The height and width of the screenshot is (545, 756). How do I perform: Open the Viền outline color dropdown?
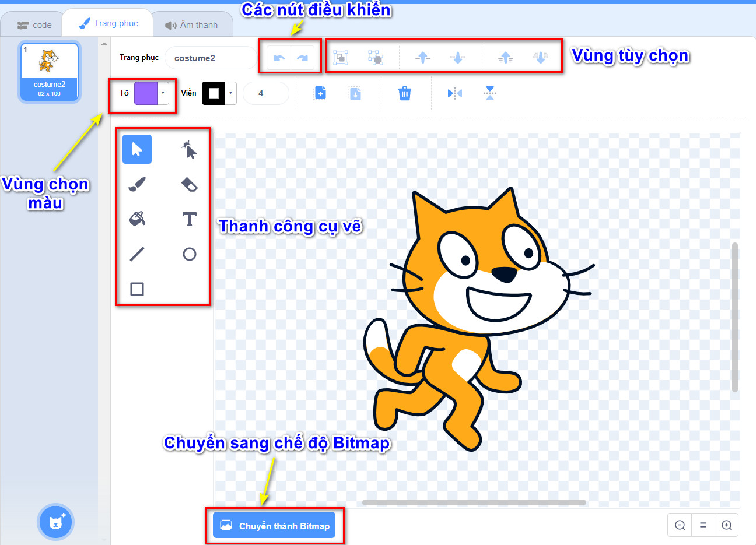[231, 93]
